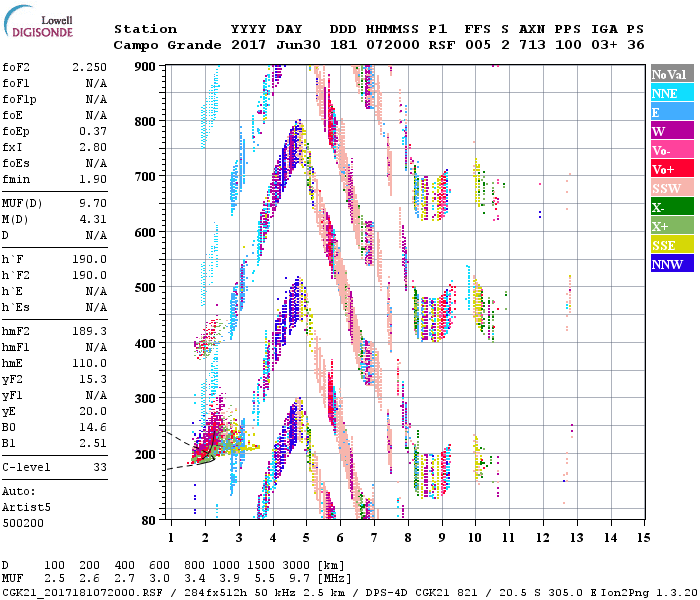This screenshot has height=600, width=700.
Task: Select the NNW blue legend entry
Action: 671,264
